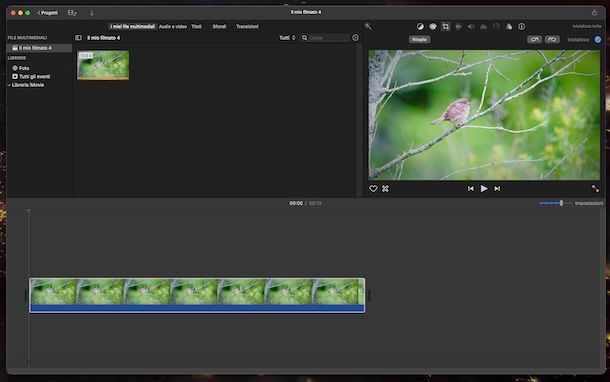Open the speed adjustment tool
Viewport: 610px width, 382px height.
(x=496, y=26)
